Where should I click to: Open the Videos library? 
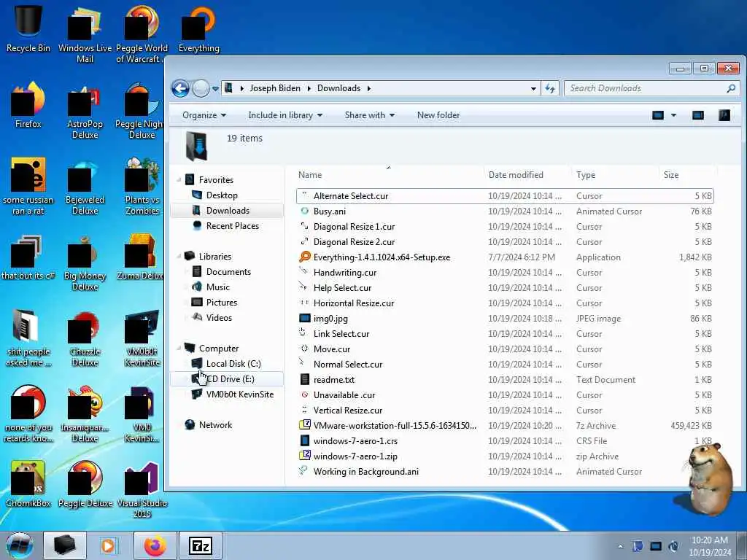pos(219,318)
